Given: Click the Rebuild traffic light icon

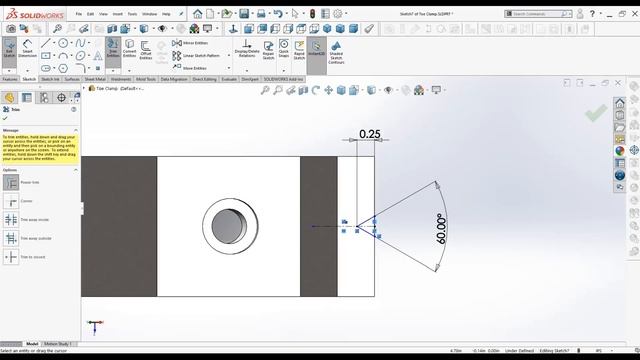Looking at the screenshot, I should tap(312, 14).
